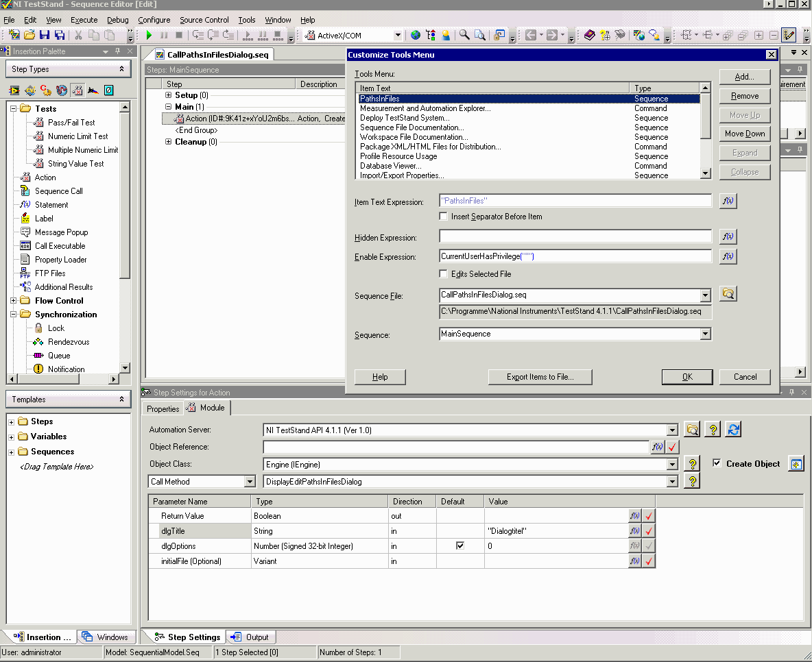
Task: Open the Call Method dropdown
Action: [250, 482]
